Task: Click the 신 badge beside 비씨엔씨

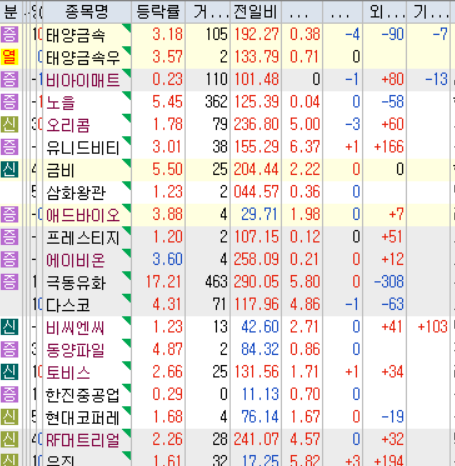Action: click(x=9, y=327)
